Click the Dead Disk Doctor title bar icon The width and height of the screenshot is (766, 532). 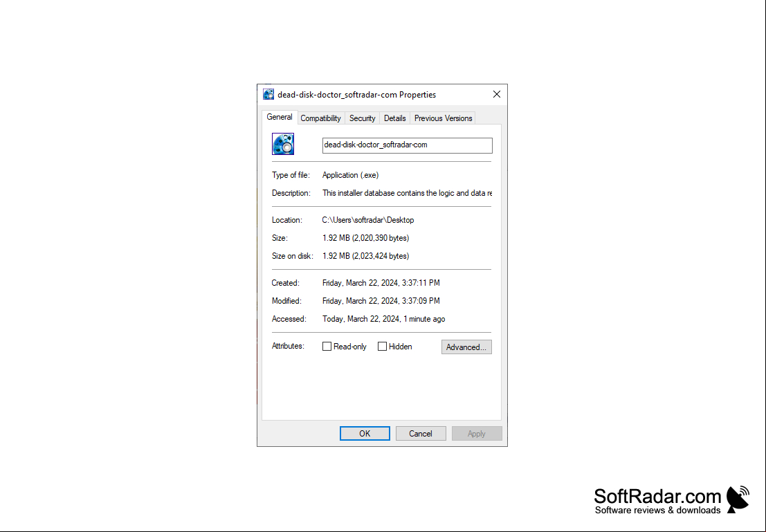268,94
